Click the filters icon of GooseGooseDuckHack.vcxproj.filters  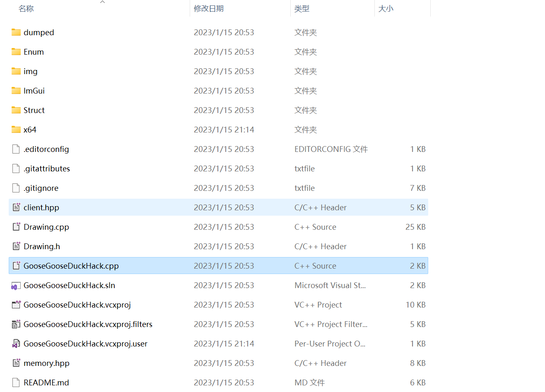pyautogui.click(x=15, y=324)
